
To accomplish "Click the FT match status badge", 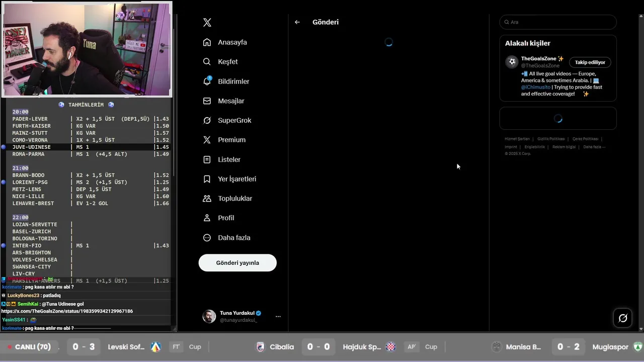I will click(x=177, y=347).
